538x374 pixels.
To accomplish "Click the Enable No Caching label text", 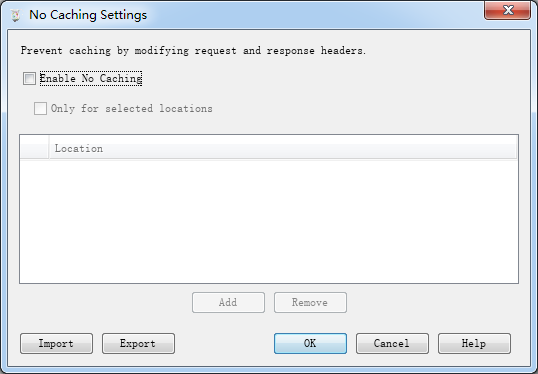I will click(x=91, y=79).
